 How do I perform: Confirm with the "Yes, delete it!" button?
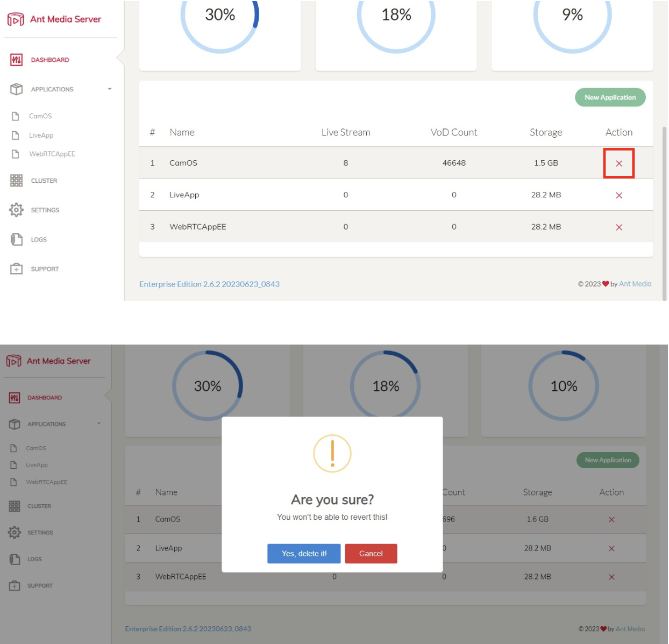point(304,554)
